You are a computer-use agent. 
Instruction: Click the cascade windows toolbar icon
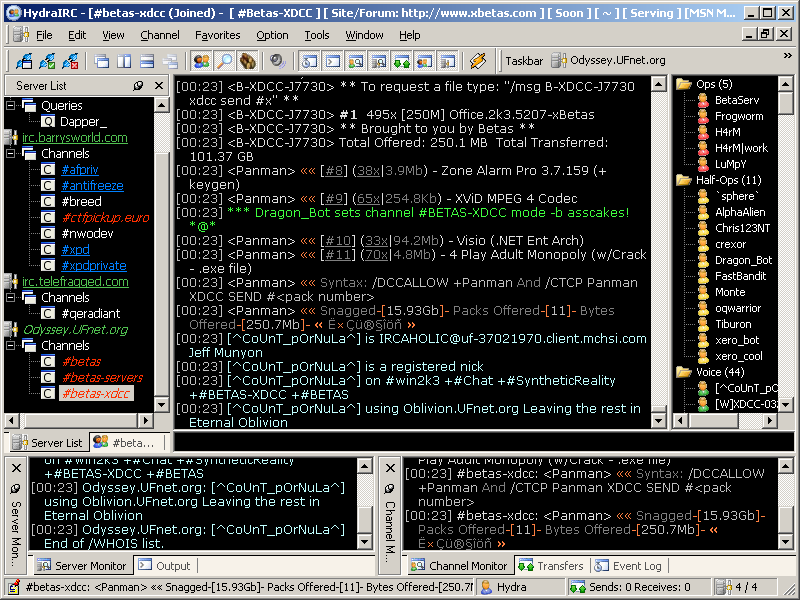click(x=102, y=61)
